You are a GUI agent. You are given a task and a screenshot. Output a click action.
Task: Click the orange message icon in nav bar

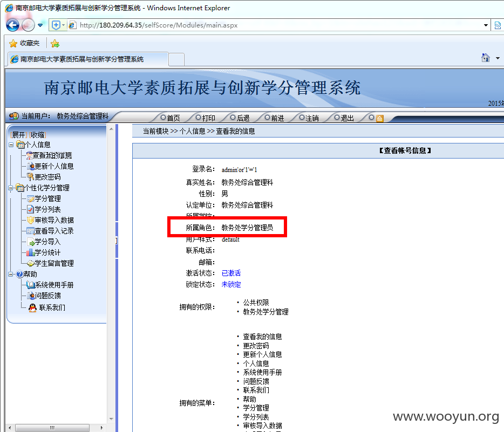point(379,119)
